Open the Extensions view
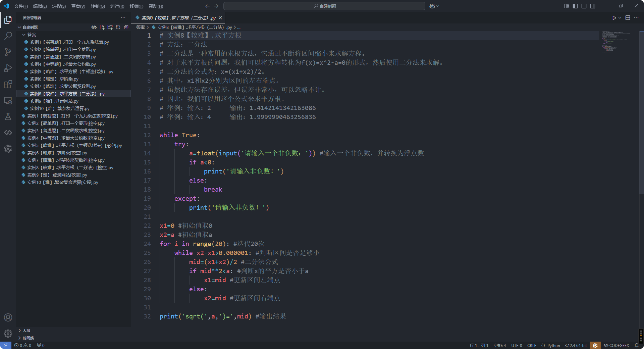This screenshot has height=349, width=644. point(8,85)
